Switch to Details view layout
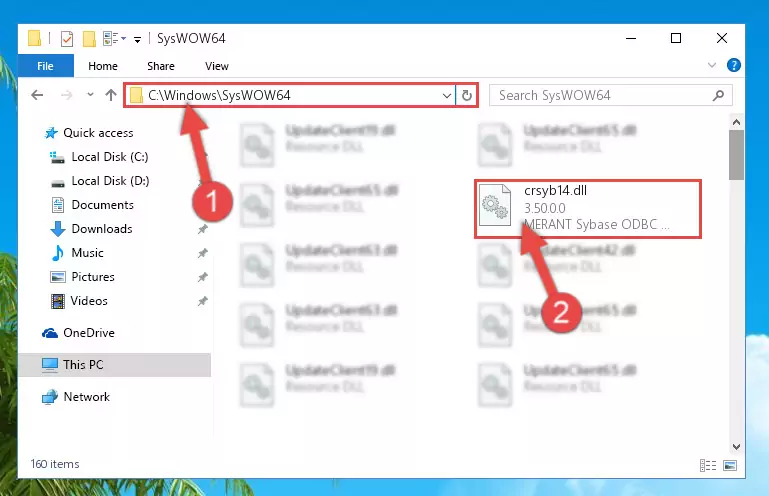Viewport: 769px width, 496px height. pyautogui.click(x=708, y=465)
